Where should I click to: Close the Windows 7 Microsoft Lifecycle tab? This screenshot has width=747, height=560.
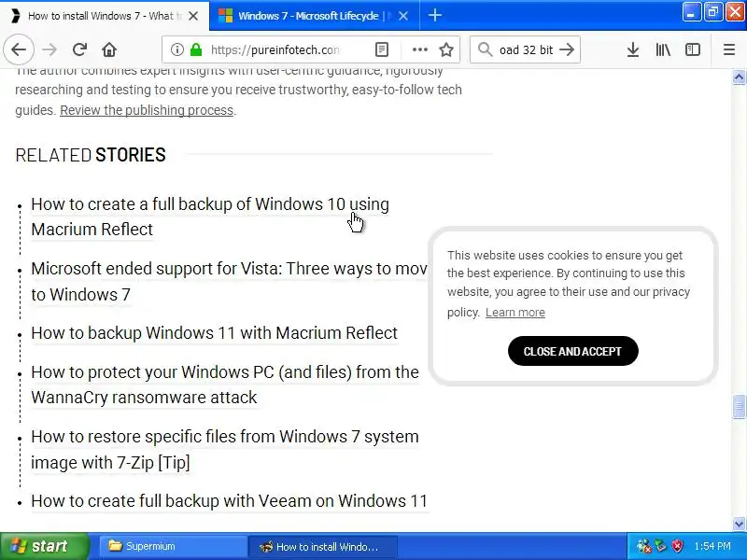tap(403, 16)
